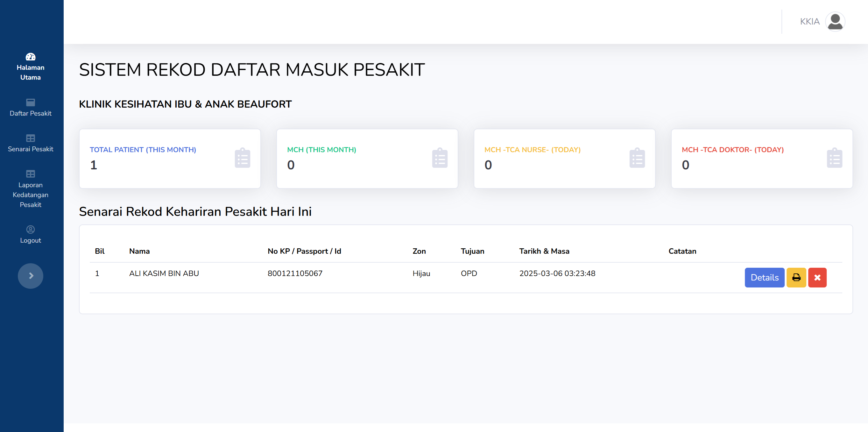This screenshot has height=432, width=868.
Task: Click the Logout text link
Action: [x=30, y=240]
